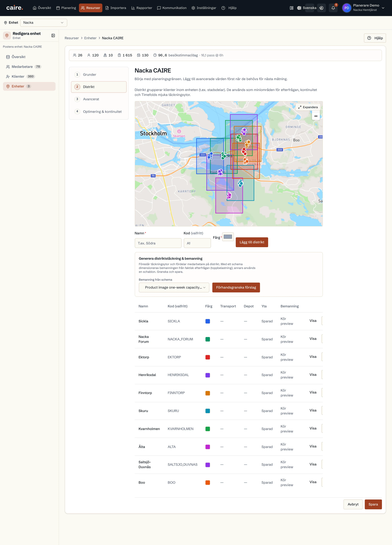This screenshot has height=545, width=392.
Task: Click the Redigera enhet pin icon
Action: pos(7,36)
